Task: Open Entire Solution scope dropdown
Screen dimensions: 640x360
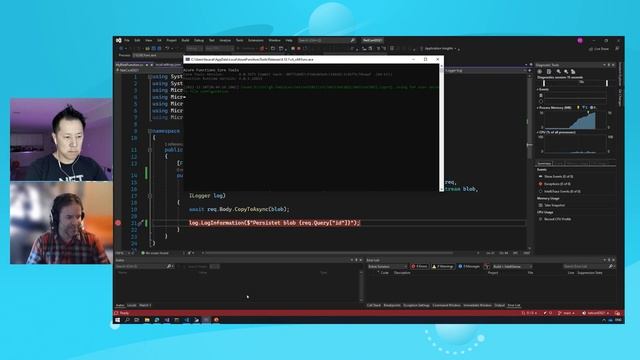Action: pos(387,267)
